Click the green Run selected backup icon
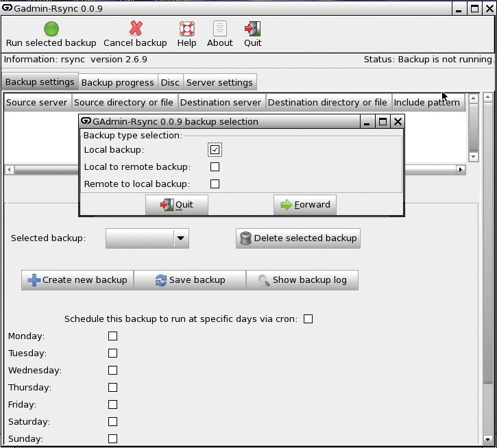The image size is (497, 448). pos(51,29)
